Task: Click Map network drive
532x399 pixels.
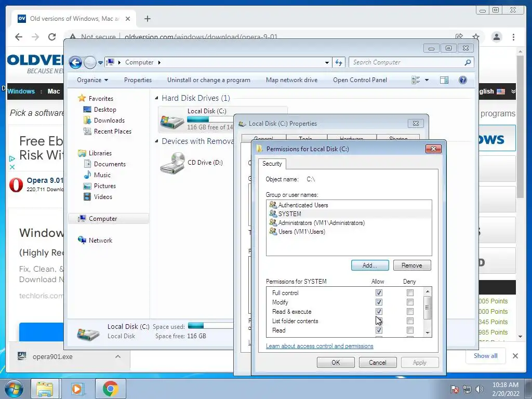Action: click(292, 80)
